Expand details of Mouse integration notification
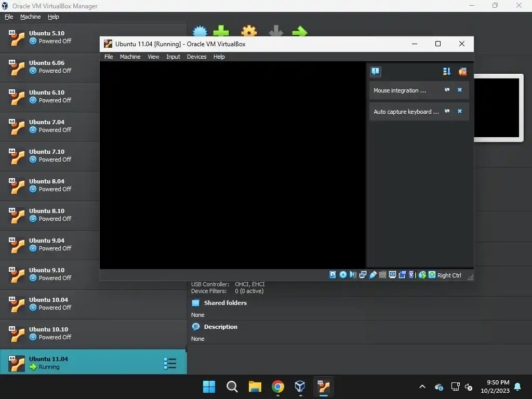The height and width of the screenshot is (399, 532). tap(447, 90)
